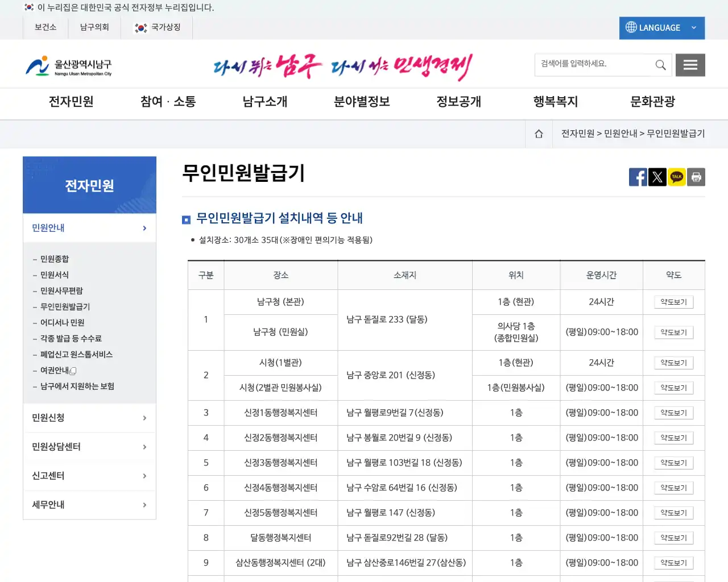The image size is (728, 582).
Task: View map for 신정1동행정복지센터
Action: (x=674, y=413)
